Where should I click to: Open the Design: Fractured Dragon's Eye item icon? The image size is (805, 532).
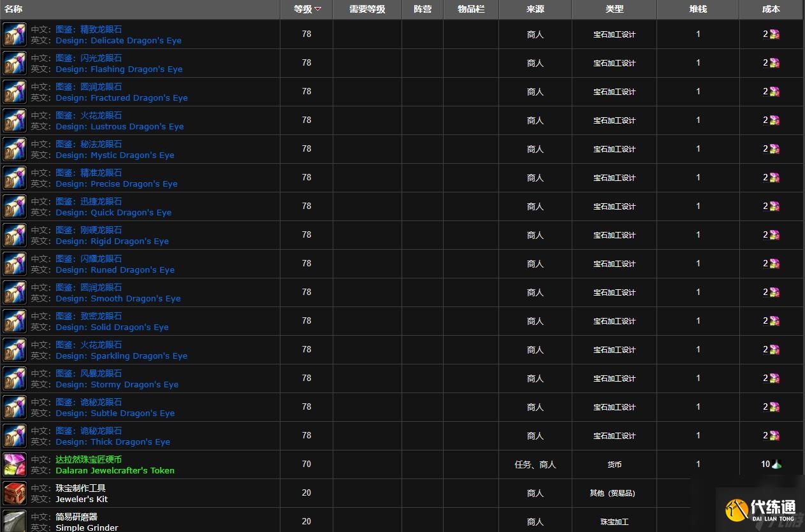click(x=15, y=92)
